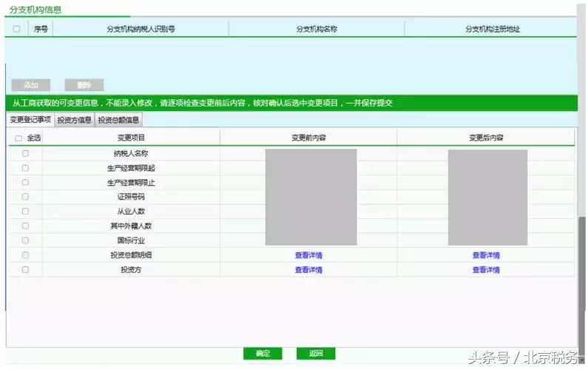Image resolution: width=588 pixels, height=370 pixels.
Task: Click the 序号 column header
Action: [41, 29]
